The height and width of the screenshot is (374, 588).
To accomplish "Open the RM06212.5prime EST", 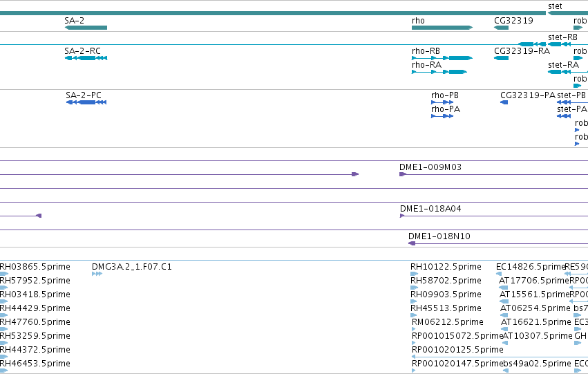I will pyautogui.click(x=447, y=322).
